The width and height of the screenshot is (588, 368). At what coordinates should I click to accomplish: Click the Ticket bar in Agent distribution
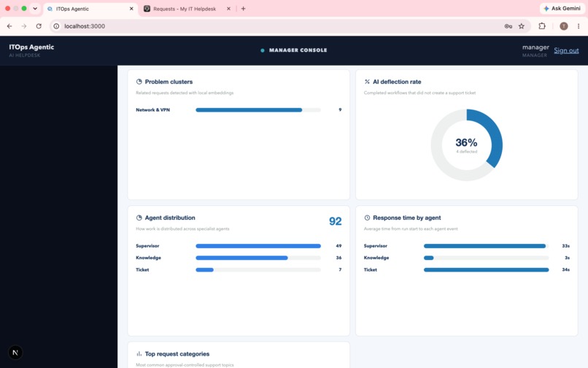coord(258,270)
